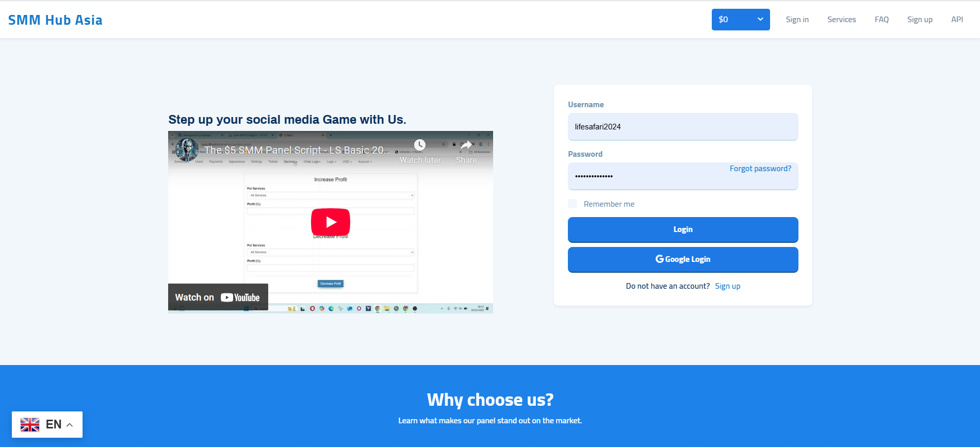Click Watch on YouTube logo

click(240, 297)
